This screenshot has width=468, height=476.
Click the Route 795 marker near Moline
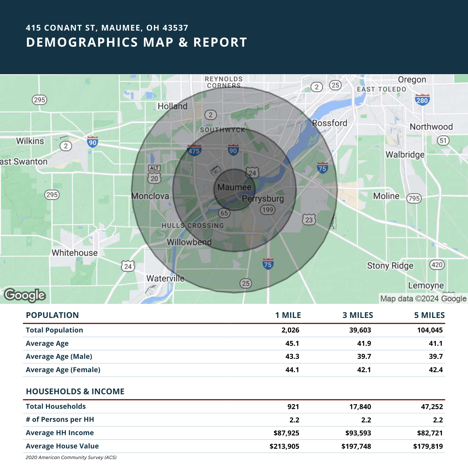pos(414,198)
